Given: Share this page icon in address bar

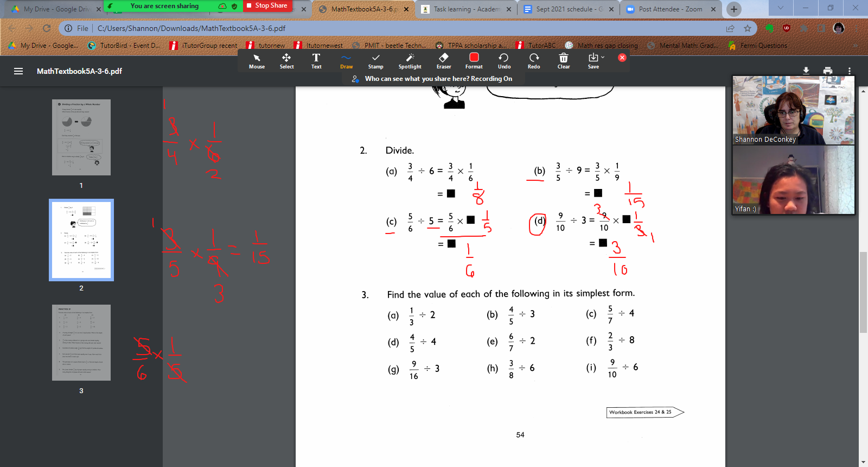Looking at the screenshot, I should coord(730,28).
